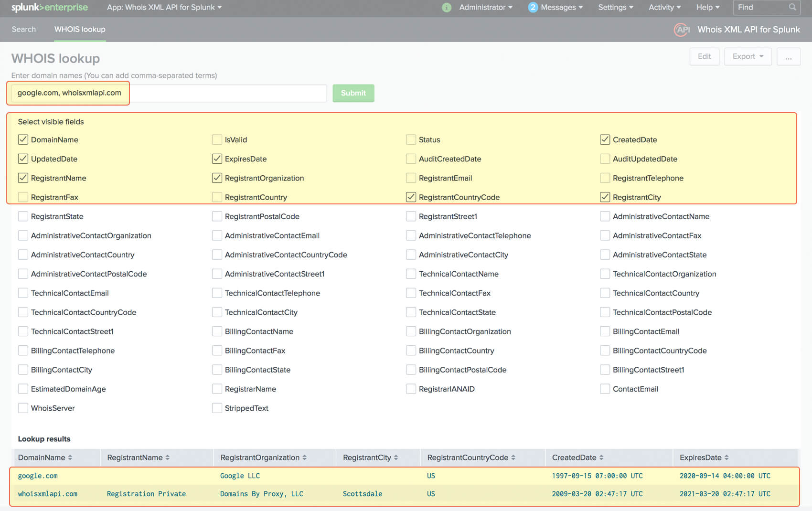
Task: Open the google.com result link
Action: tap(38, 476)
